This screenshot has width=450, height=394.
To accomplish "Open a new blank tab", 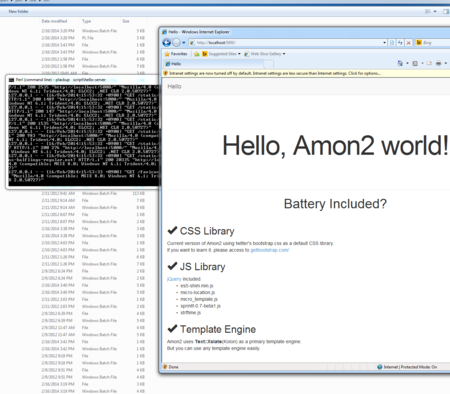I will 269,64.
